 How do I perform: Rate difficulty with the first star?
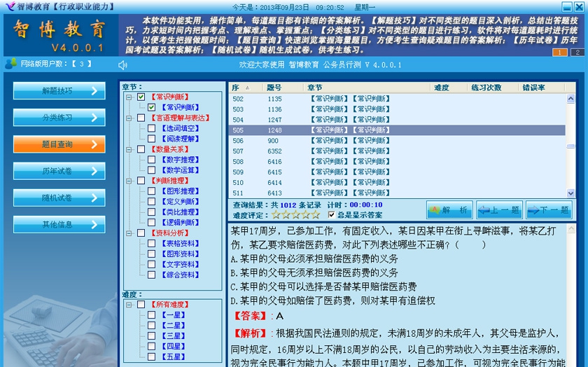(x=276, y=214)
